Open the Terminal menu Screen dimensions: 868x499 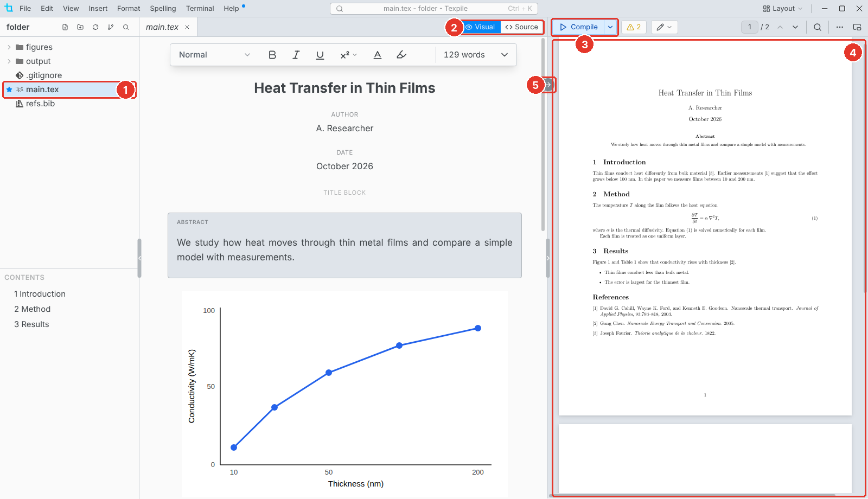[x=200, y=9]
